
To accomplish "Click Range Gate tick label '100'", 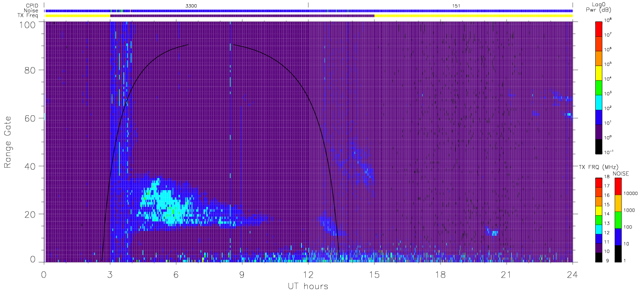I will coord(28,24).
